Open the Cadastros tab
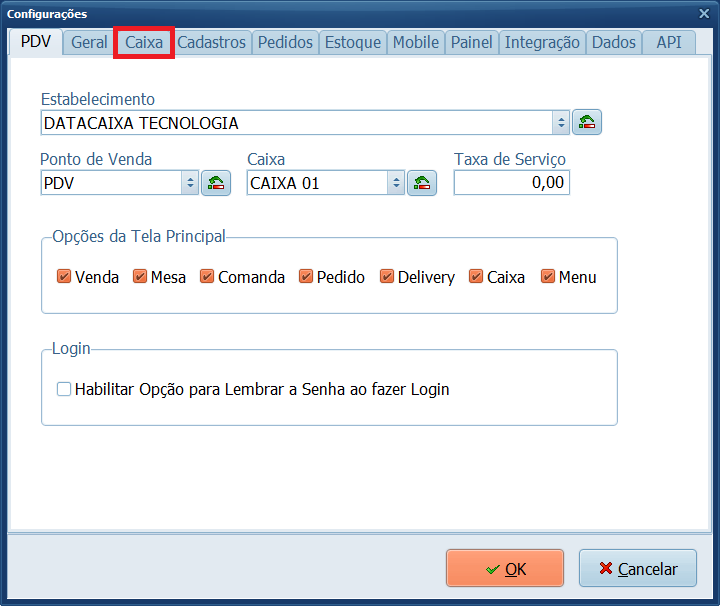This screenshot has height=606, width=720. [x=211, y=42]
